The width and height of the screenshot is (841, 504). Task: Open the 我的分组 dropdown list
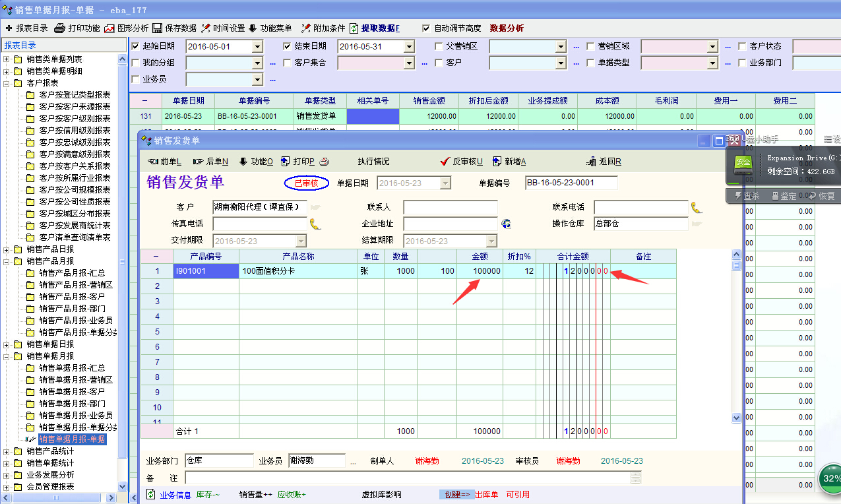point(257,63)
